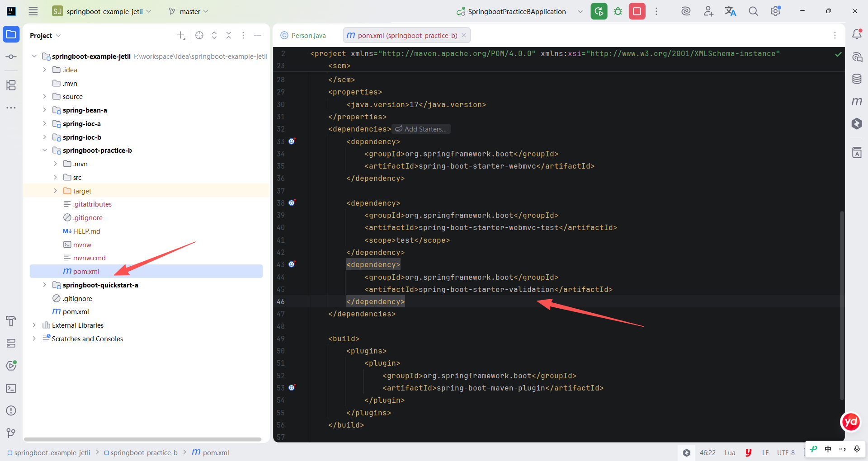Open the Build hammer tool window
Screen dimensions: 868x461
(x=11, y=321)
